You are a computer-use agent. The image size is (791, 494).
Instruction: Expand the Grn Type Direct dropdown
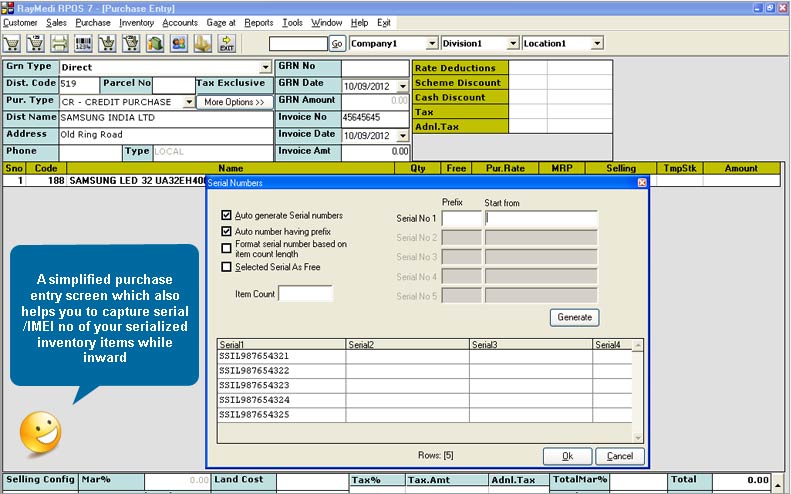click(x=266, y=68)
